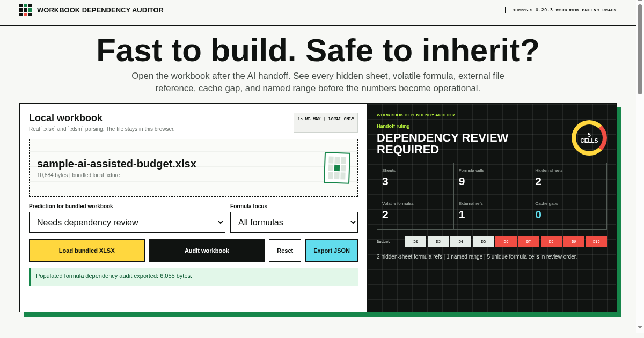Click the Local workbook heading
This screenshot has height=338, width=644.
point(65,118)
